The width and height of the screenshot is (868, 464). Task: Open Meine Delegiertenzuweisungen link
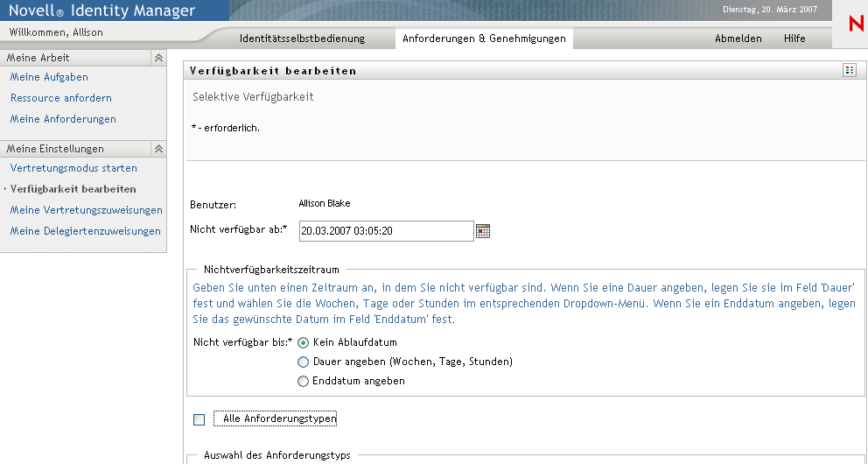pyautogui.click(x=85, y=231)
